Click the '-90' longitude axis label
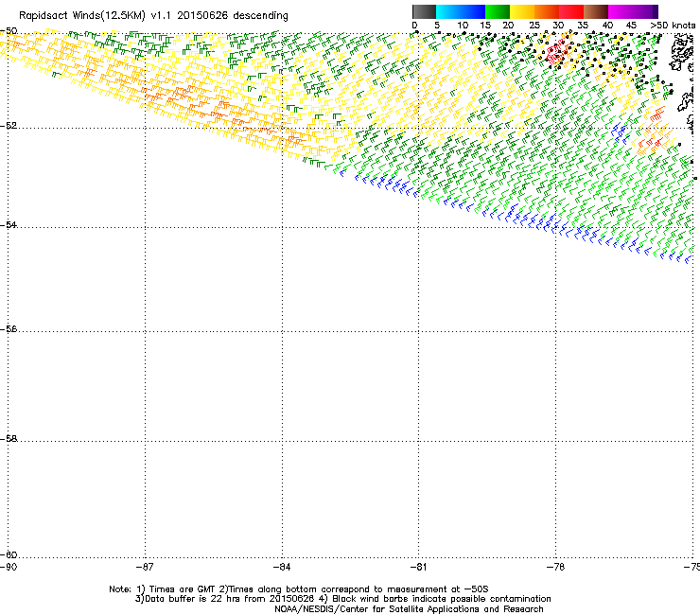700x615 pixels. [x=9, y=567]
